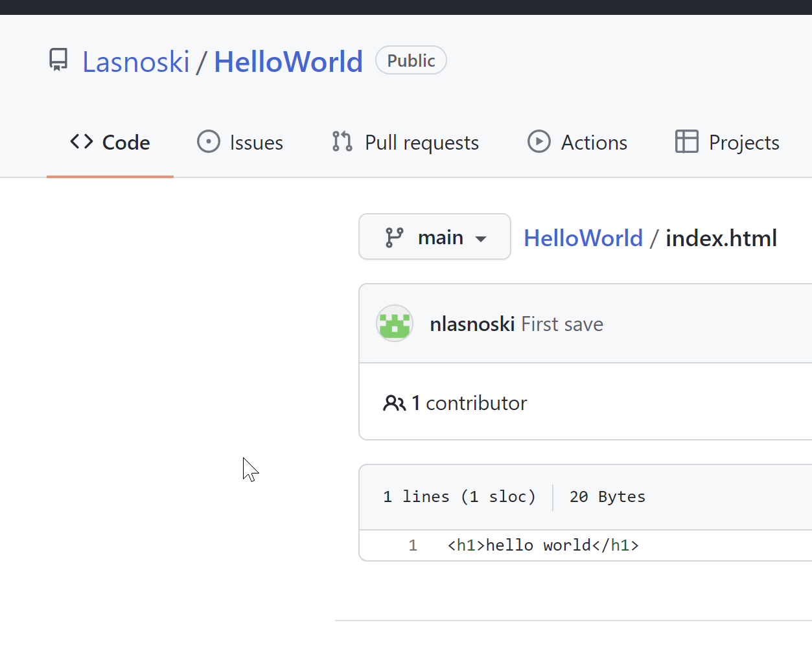Go to the HelloWorld repository title link
This screenshot has height=651, width=812.
(x=288, y=62)
